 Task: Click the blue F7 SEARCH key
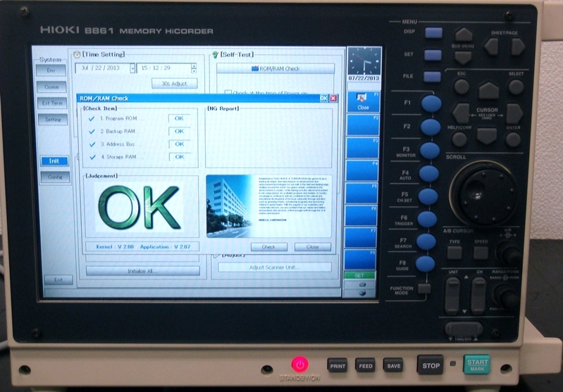point(426,241)
